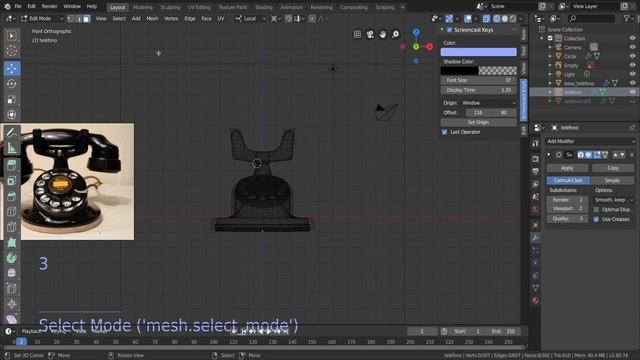Click the Apply modifier button
Screen dimensions: 640x360
pos(567,168)
